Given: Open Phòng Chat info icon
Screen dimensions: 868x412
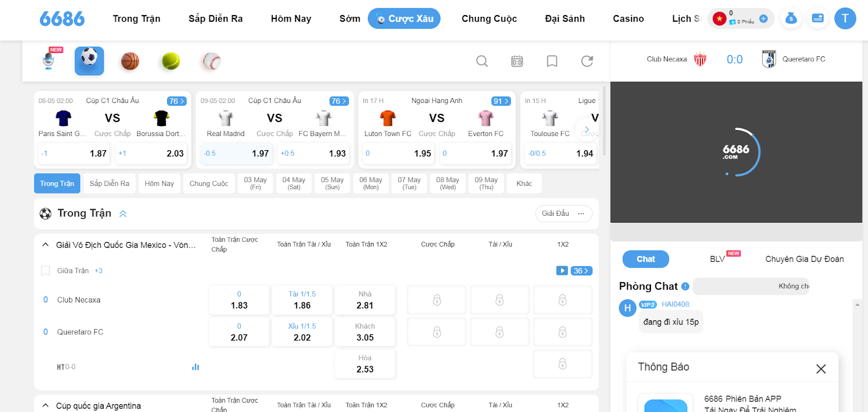Looking at the screenshot, I should click(x=685, y=286).
